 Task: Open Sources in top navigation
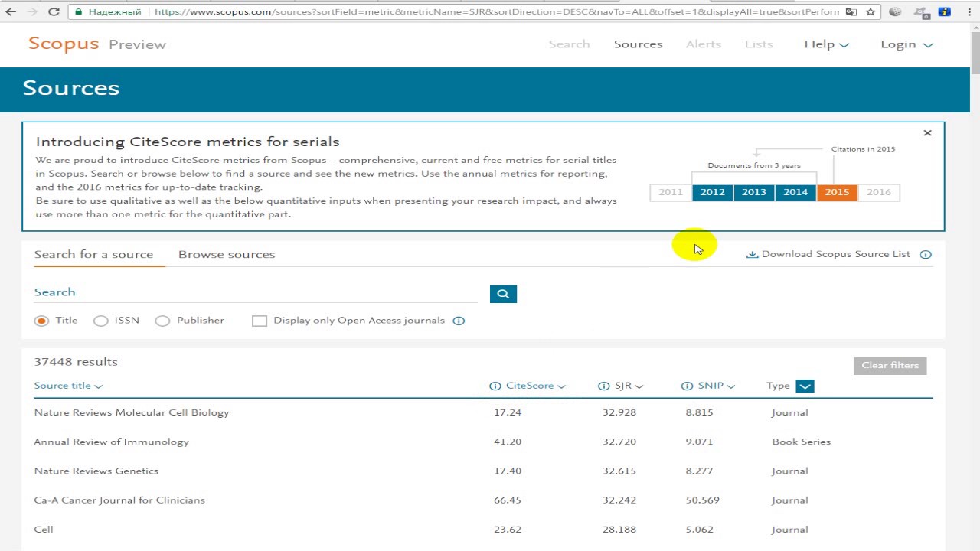click(x=638, y=44)
